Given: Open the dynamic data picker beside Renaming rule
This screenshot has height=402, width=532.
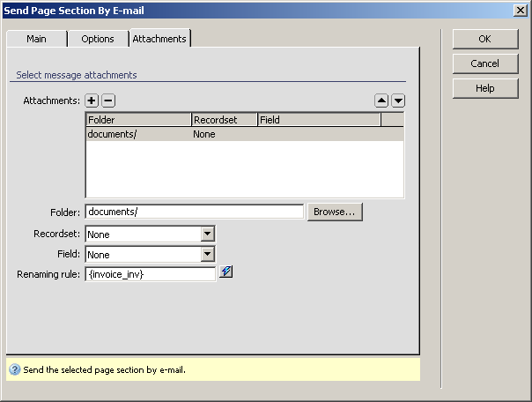Looking at the screenshot, I should click(226, 273).
